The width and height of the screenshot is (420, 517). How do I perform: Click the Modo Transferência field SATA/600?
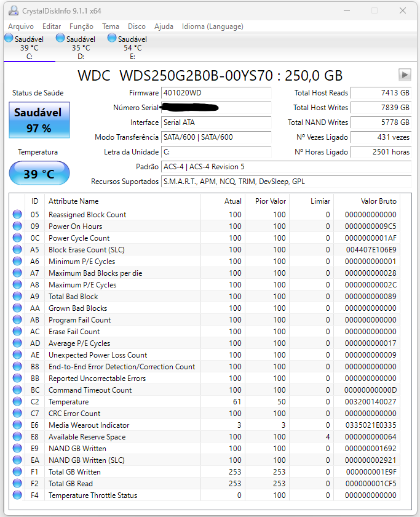pos(216,137)
